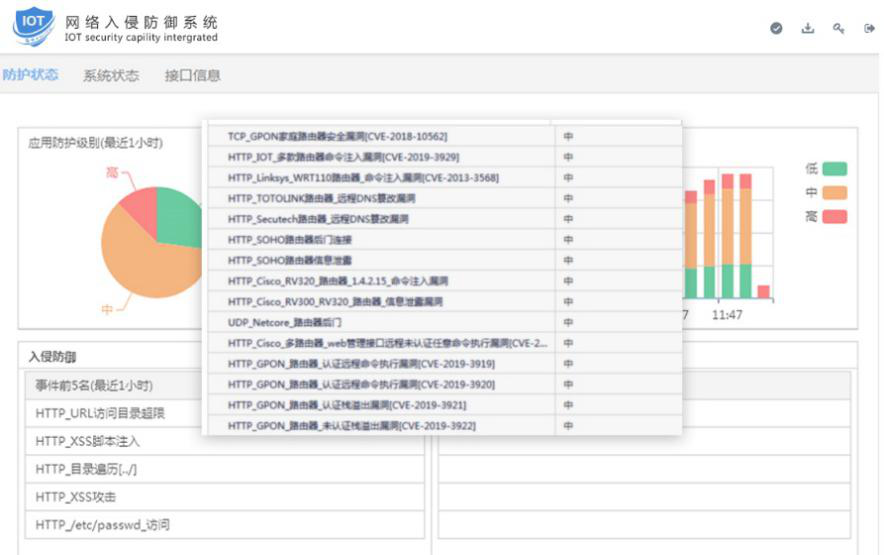Screen dimensions: 884x555
Task: Click the UDP_Netcore_路由器后门 rule
Action: point(285,322)
